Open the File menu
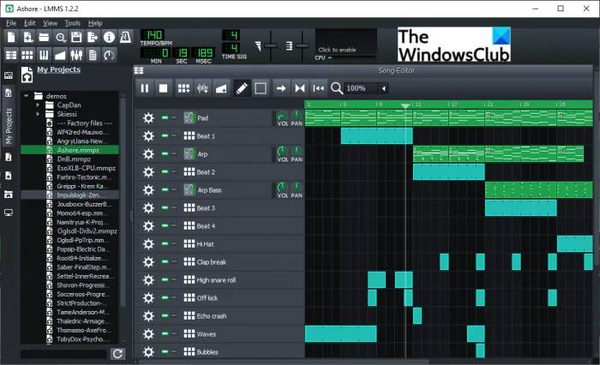The height and width of the screenshot is (365, 600). tap(11, 23)
